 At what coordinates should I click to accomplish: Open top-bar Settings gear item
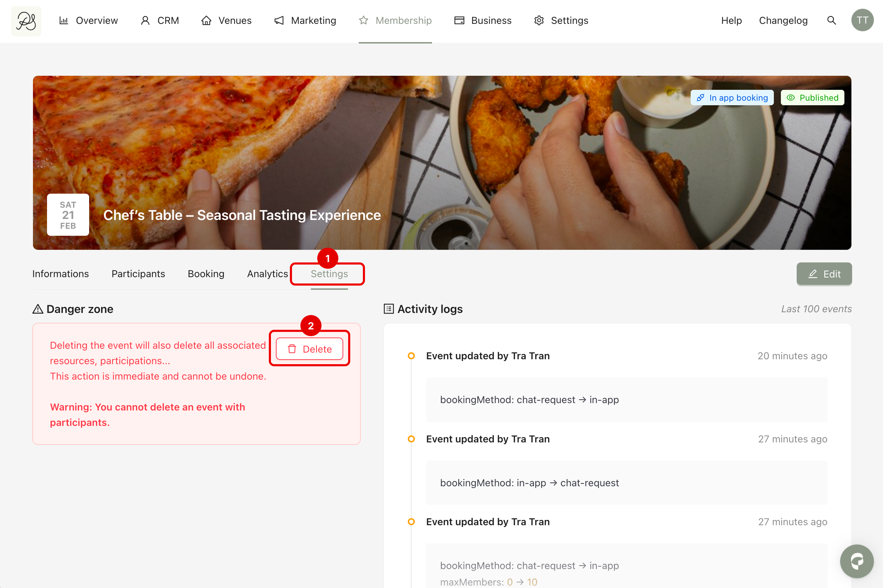(x=561, y=21)
